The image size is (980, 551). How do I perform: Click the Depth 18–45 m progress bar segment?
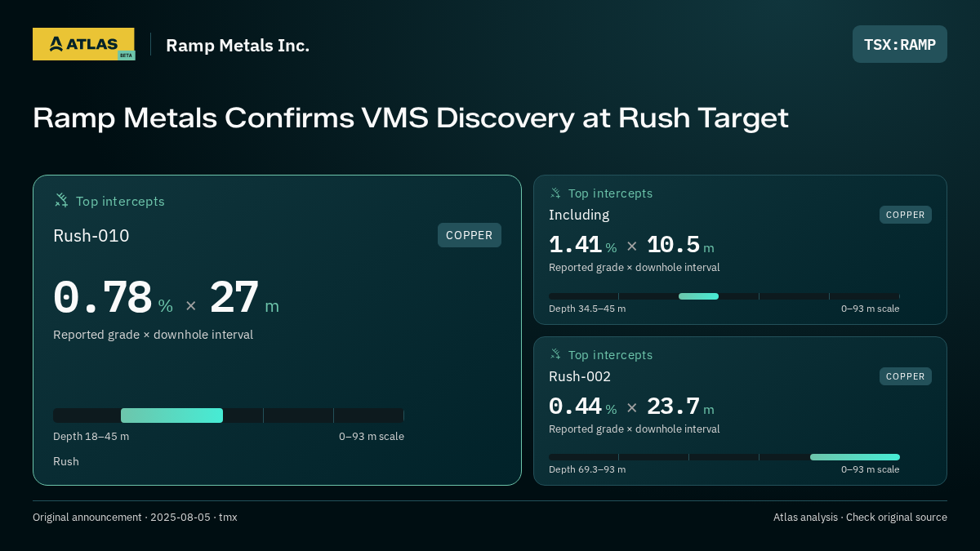pos(171,415)
